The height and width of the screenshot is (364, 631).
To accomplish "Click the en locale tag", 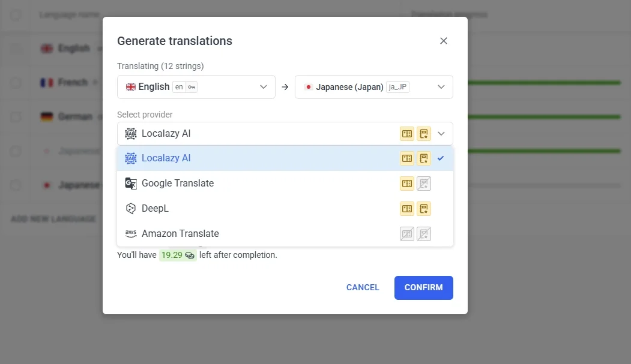I will coord(179,87).
